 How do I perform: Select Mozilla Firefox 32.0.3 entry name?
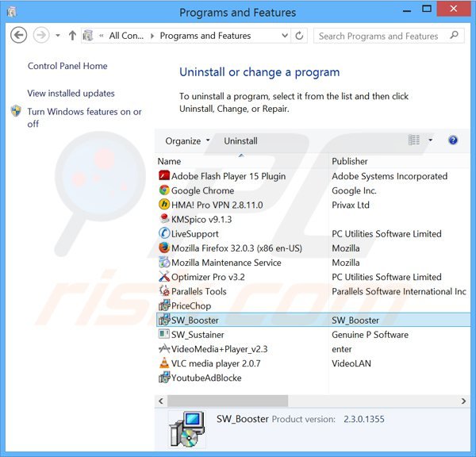pyautogui.click(x=236, y=248)
